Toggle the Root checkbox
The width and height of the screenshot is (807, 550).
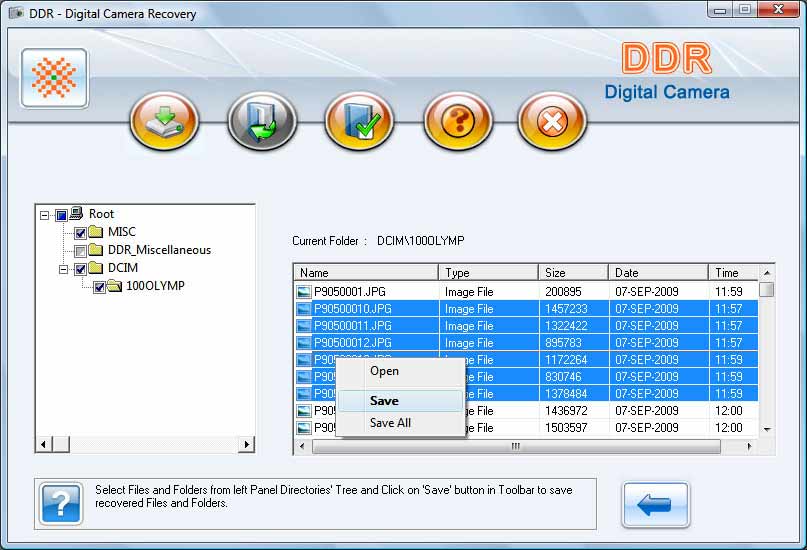click(x=62, y=215)
